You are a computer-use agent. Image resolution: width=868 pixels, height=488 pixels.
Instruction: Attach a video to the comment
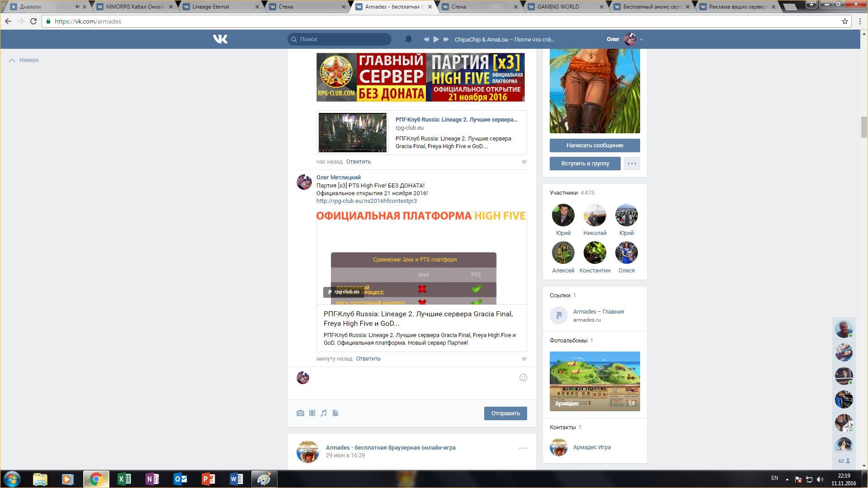312,413
